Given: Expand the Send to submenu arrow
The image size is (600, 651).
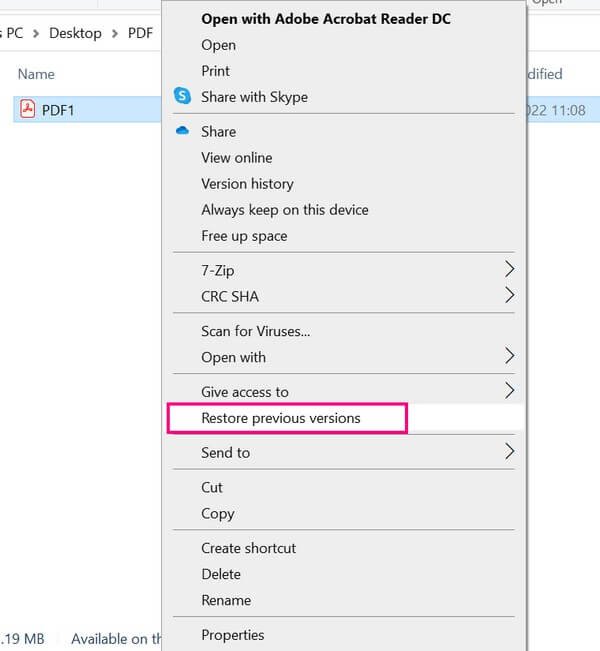Looking at the screenshot, I should pyautogui.click(x=509, y=451).
